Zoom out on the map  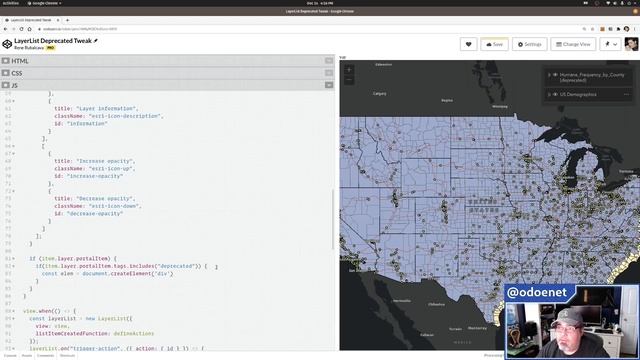(349, 80)
